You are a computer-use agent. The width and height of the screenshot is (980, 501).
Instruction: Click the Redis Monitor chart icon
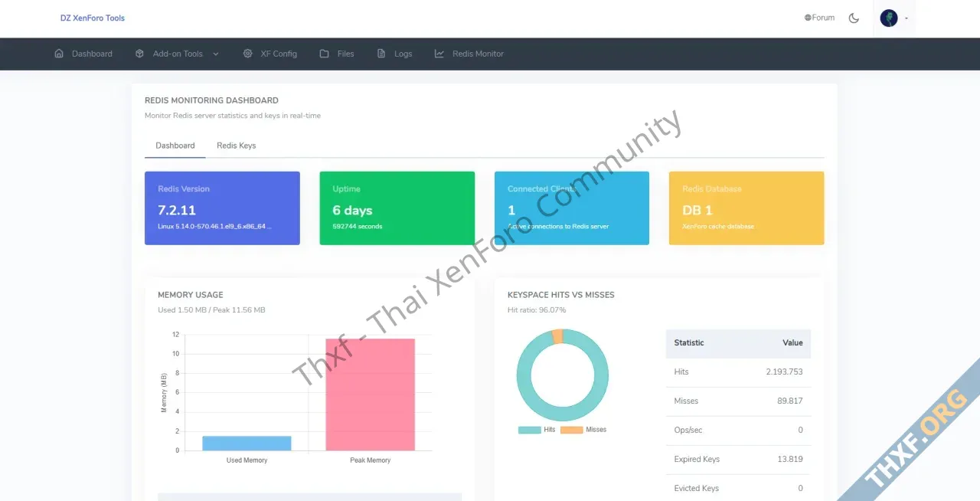pos(439,54)
